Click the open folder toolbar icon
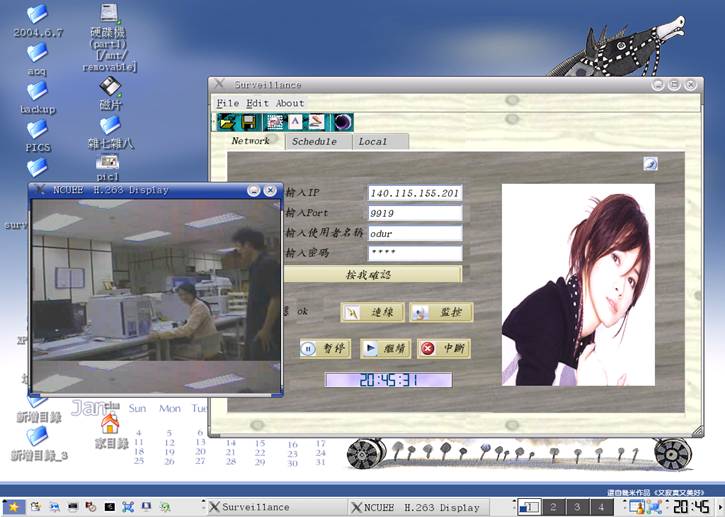The height and width of the screenshot is (517, 725). pyautogui.click(x=227, y=122)
